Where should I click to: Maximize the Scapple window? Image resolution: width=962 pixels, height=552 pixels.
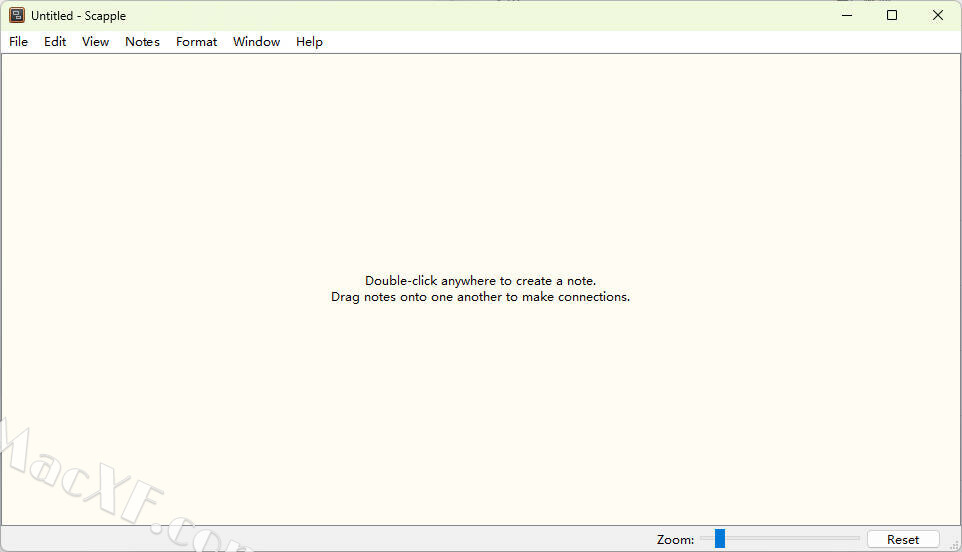(892, 15)
